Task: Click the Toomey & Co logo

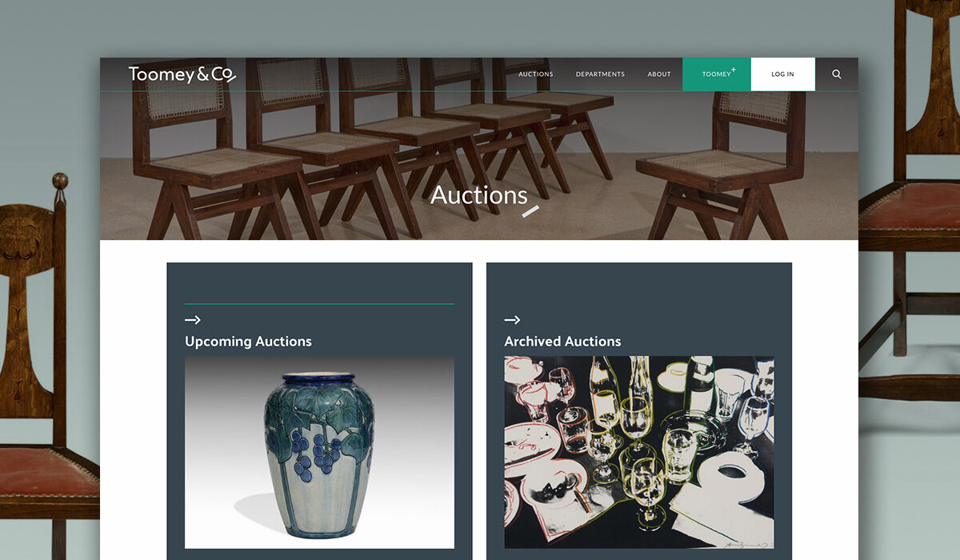Action: [182, 74]
